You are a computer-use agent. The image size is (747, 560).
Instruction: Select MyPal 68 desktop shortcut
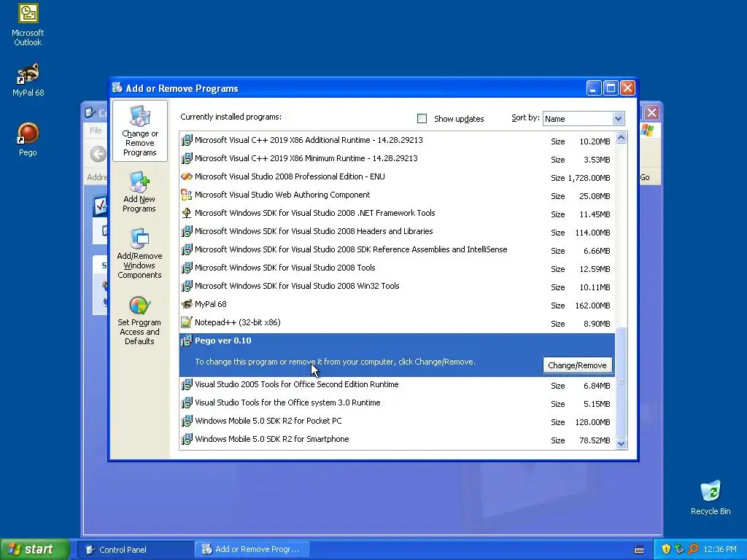pos(28,80)
